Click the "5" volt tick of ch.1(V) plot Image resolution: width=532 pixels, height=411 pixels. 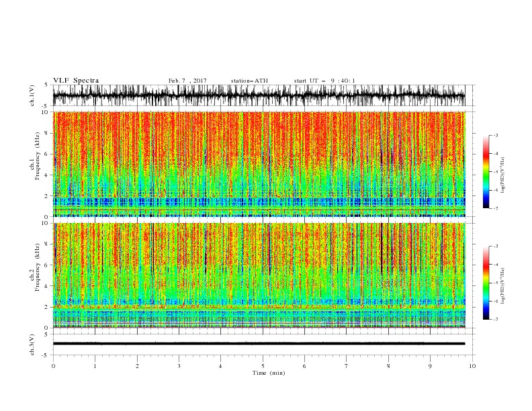[46, 85]
